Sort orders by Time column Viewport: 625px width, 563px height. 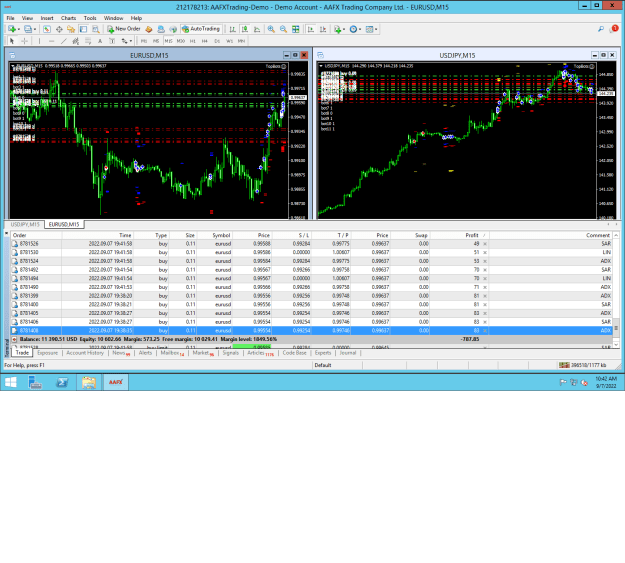98,235
